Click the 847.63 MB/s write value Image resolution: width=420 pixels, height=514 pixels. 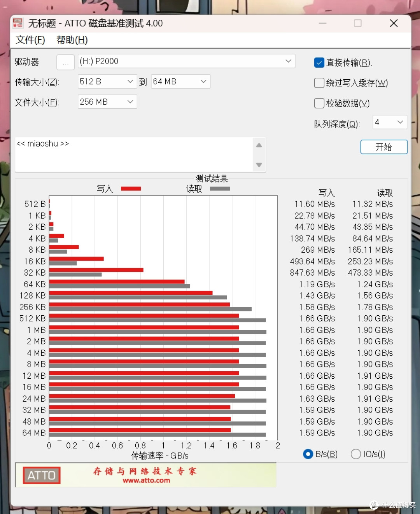coord(312,273)
